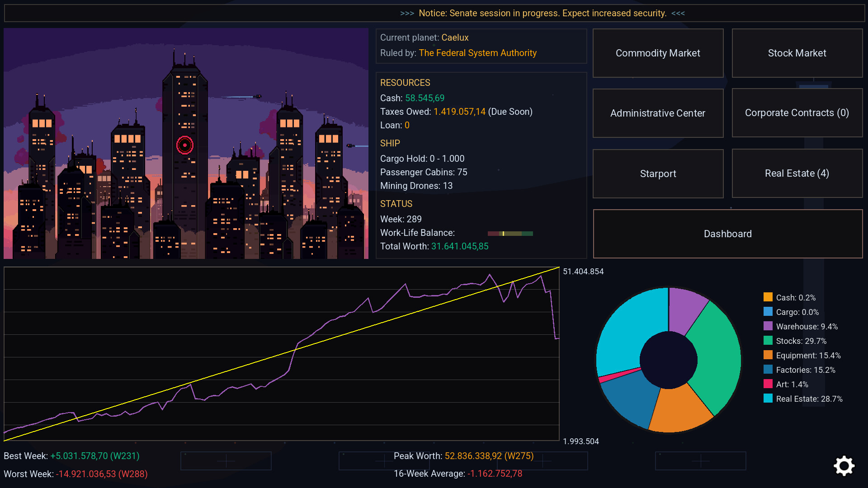Image resolution: width=868 pixels, height=488 pixels.
Task: Open the settings gear icon
Action: pyautogui.click(x=844, y=466)
